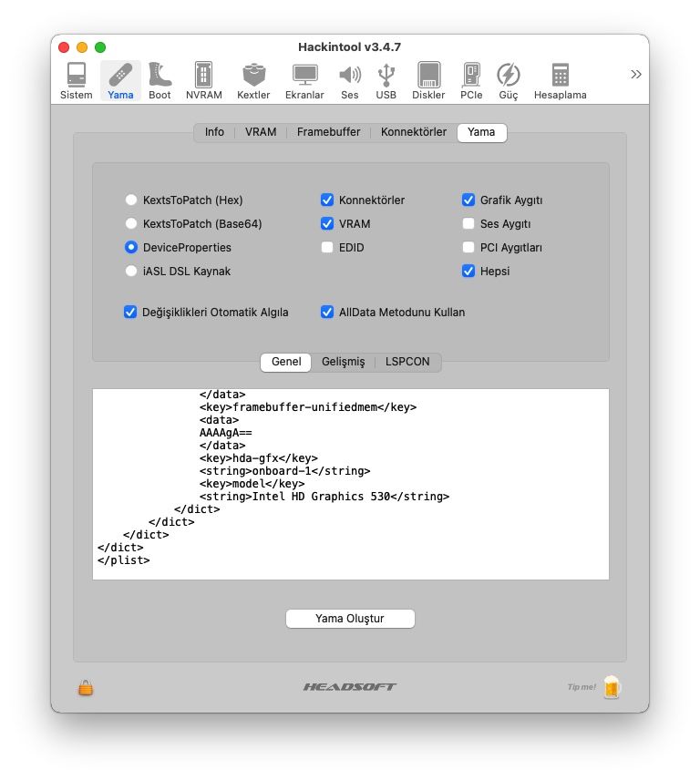Click the Intel HD Graphics 530 string

(x=324, y=497)
